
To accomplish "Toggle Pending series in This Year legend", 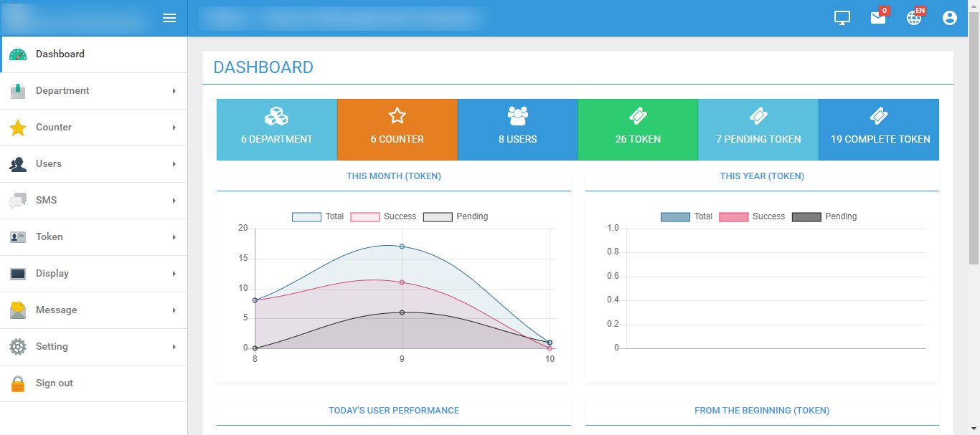I will pyautogui.click(x=824, y=216).
